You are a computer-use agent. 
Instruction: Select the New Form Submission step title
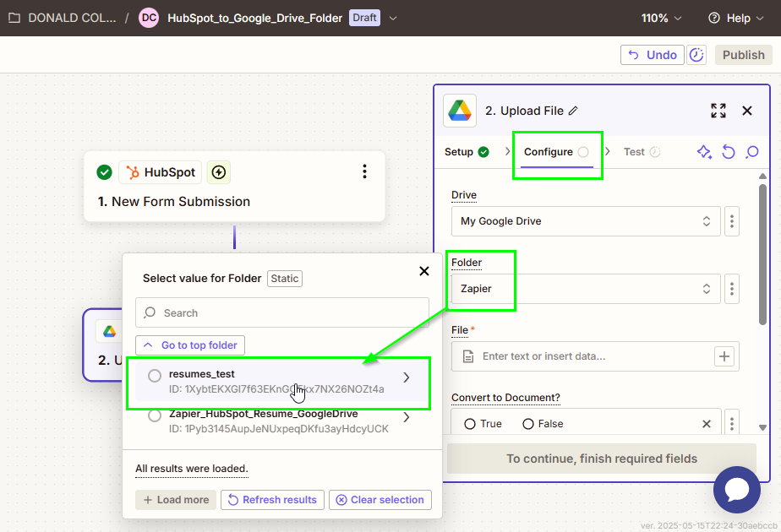coord(174,202)
